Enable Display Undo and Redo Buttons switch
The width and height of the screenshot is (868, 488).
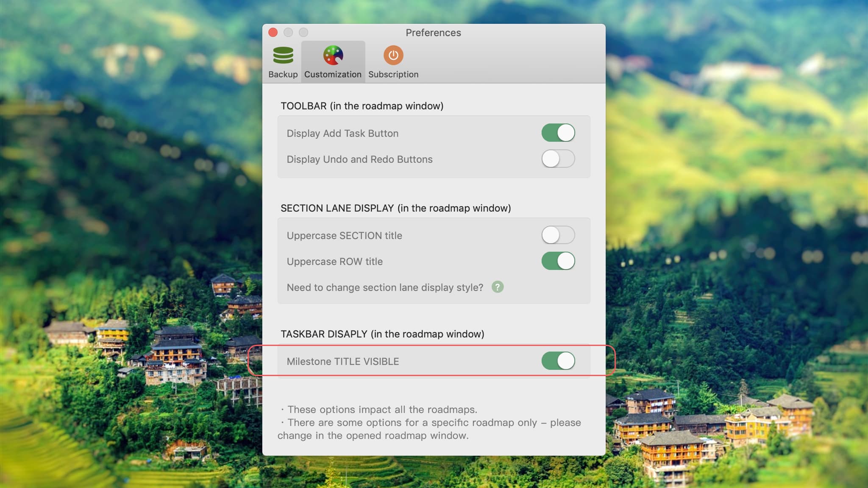(x=558, y=159)
